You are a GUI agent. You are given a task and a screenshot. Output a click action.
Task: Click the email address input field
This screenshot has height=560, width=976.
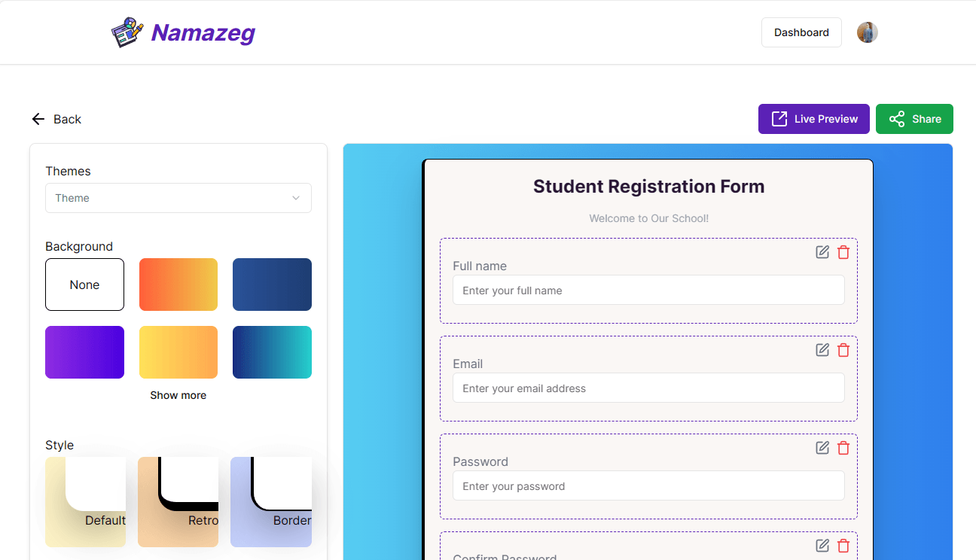tap(648, 388)
